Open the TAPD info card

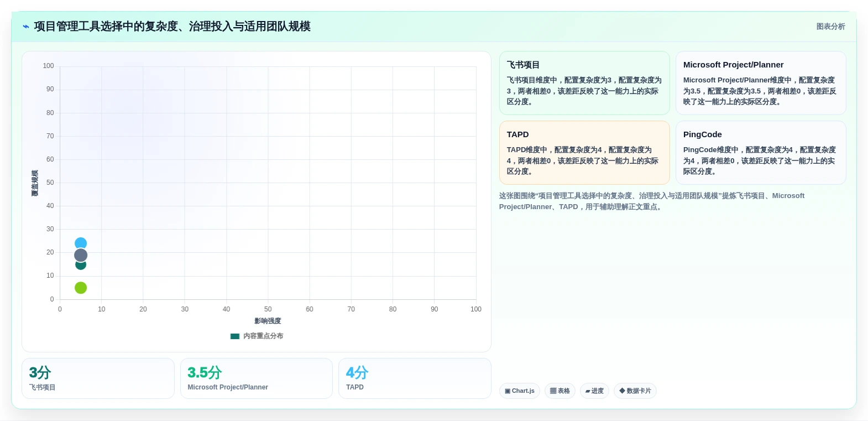[x=584, y=153]
